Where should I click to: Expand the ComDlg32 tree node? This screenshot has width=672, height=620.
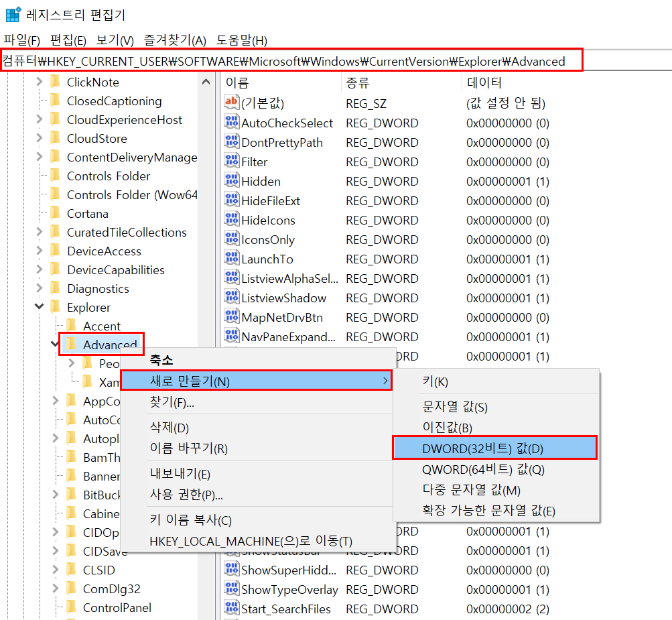tap(56, 588)
